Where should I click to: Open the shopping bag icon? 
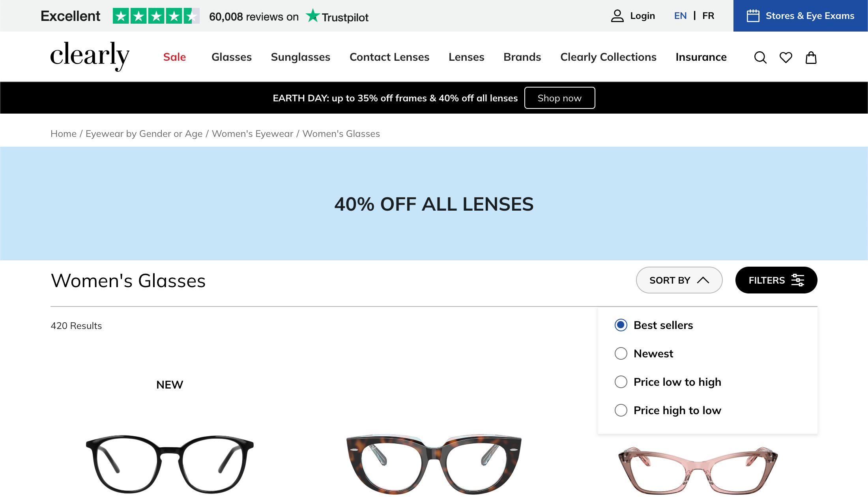tap(811, 58)
